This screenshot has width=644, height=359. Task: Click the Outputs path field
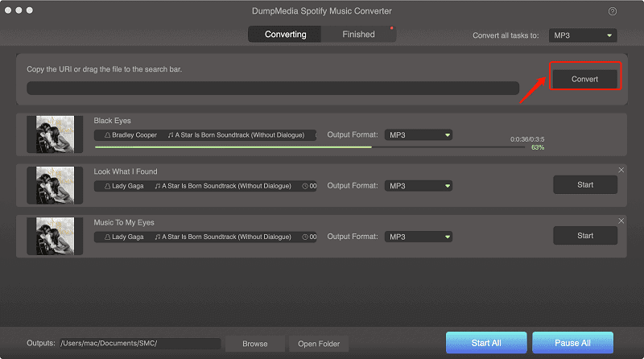140,344
